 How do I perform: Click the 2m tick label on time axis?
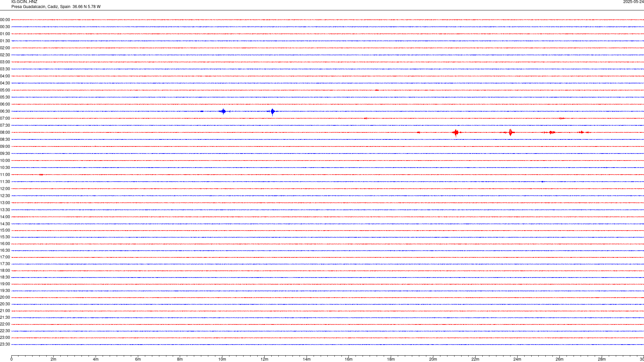click(x=54, y=359)
